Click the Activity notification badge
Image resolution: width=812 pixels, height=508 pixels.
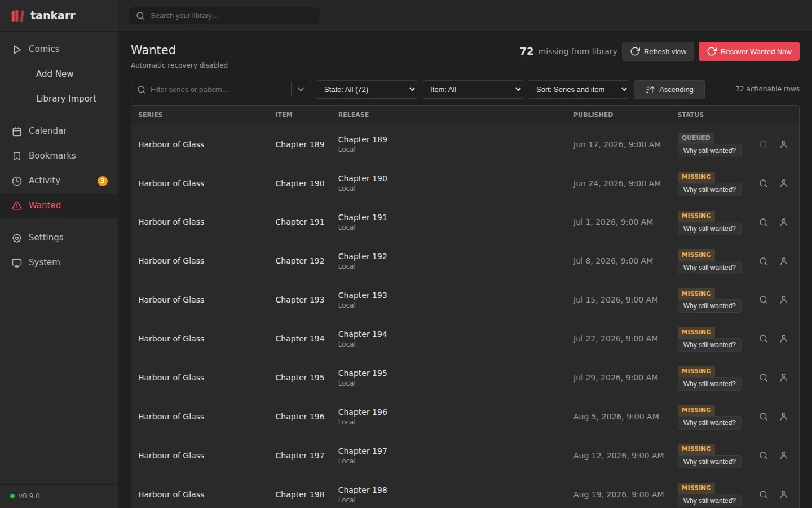103,181
